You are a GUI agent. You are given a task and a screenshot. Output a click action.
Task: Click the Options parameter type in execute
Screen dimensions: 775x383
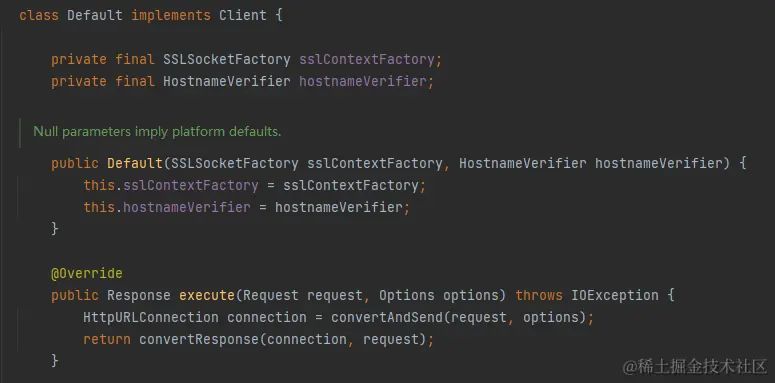tap(407, 296)
